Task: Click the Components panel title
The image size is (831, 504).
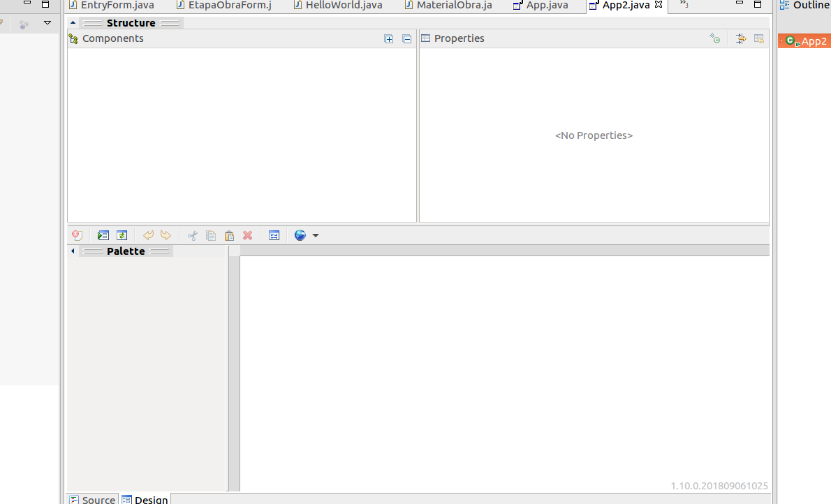Action: point(113,38)
